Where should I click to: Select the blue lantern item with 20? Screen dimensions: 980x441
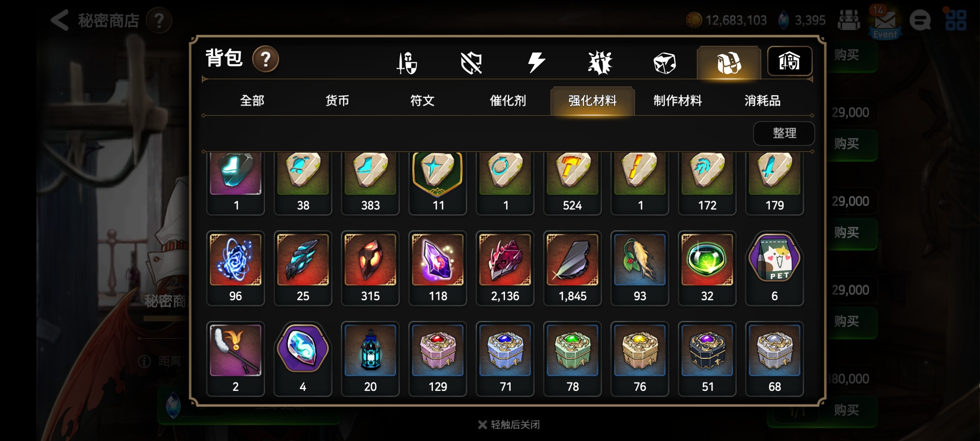[x=370, y=358]
